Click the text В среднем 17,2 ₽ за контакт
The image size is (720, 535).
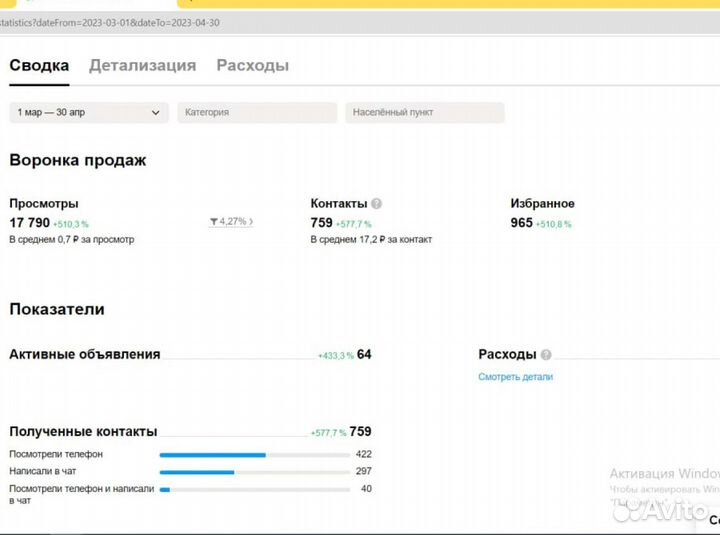[371, 239]
